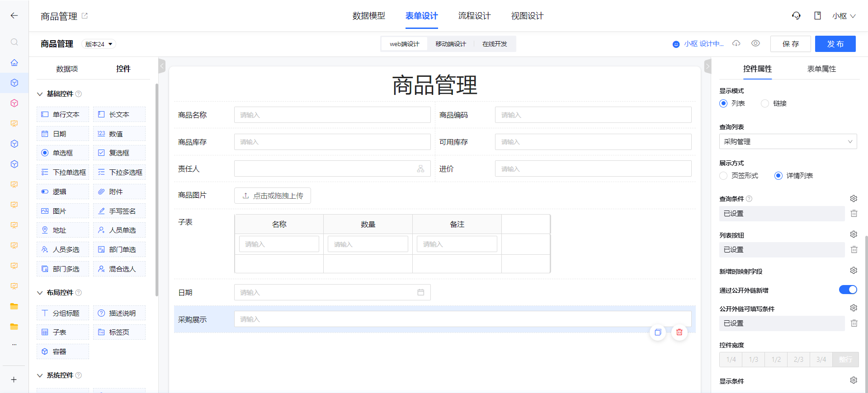Viewport: 868px width, 393px height.
Task: Select 链接 display mode radio
Action: (x=765, y=103)
